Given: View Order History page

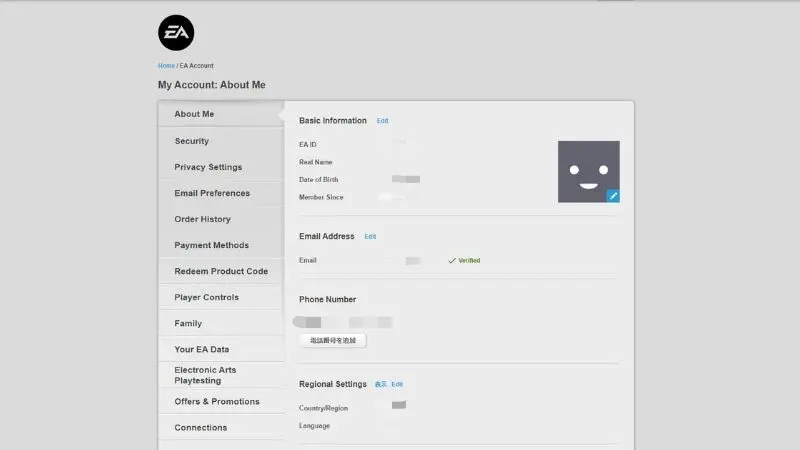Looking at the screenshot, I should [221, 219].
